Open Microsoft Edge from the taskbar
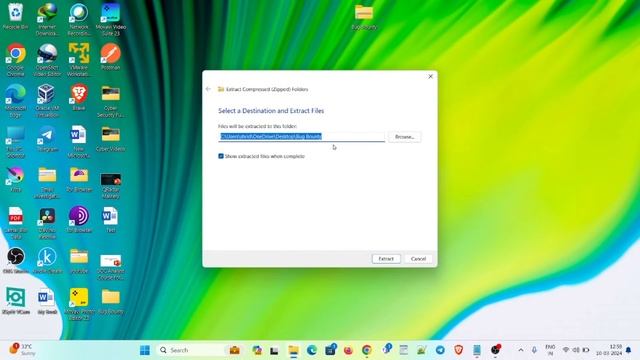The width and height of the screenshot is (640, 360). tap(312, 350)
